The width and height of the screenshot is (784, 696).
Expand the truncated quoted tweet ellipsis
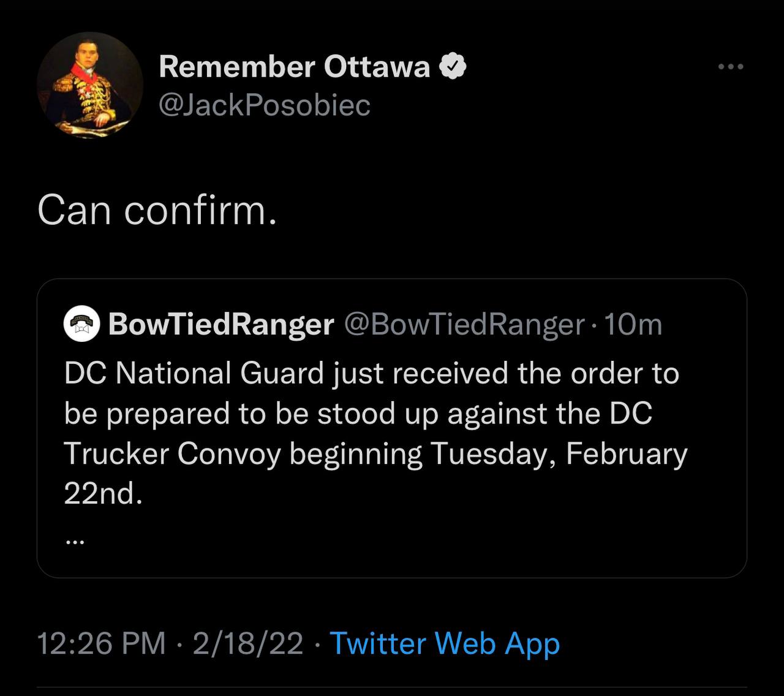(x=73, y=541)
